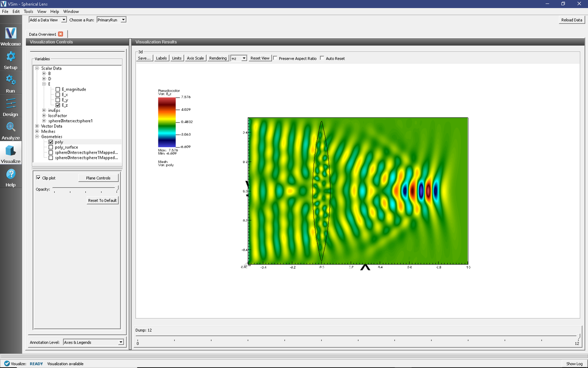Open the Help question mark icon

tap(11, 177)
